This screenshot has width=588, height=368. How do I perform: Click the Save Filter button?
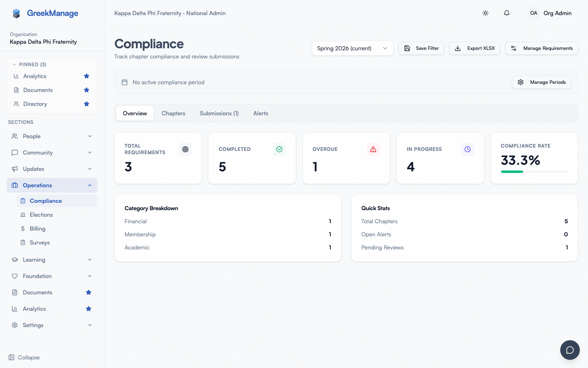(421, 48)
